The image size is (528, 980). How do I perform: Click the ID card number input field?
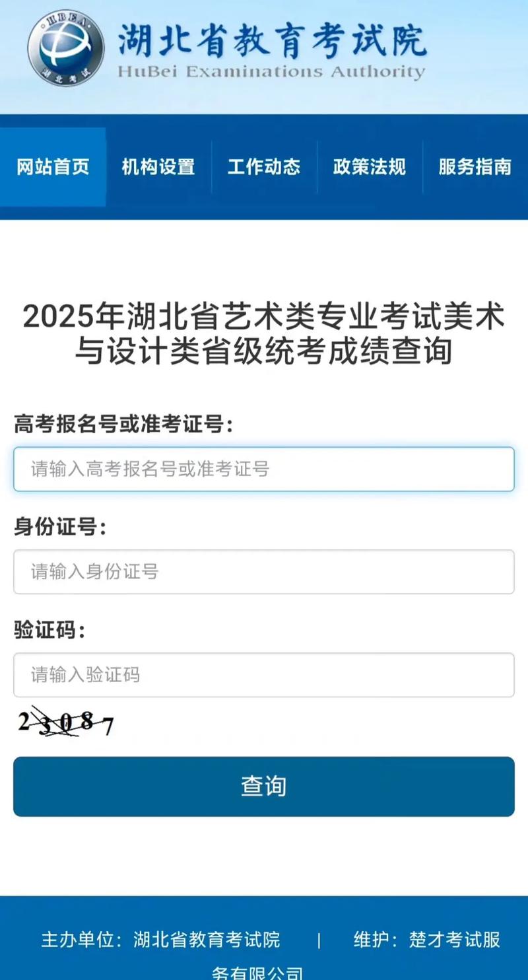pyautogui.click(x=264, y=573)
